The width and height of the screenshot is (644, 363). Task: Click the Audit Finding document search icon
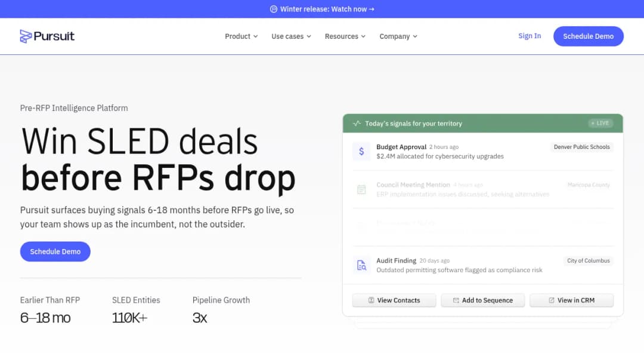361,265
